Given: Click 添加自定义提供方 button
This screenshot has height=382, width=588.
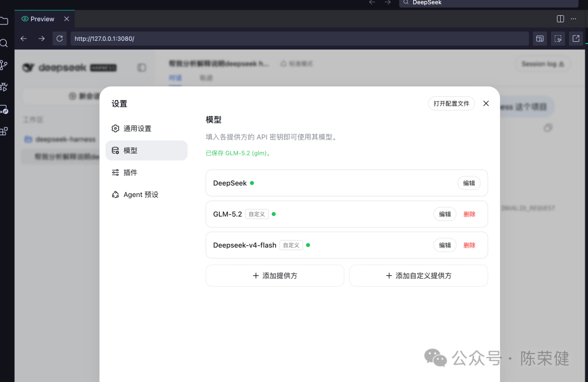Looking at the screenshot, I should coord(419,275).
